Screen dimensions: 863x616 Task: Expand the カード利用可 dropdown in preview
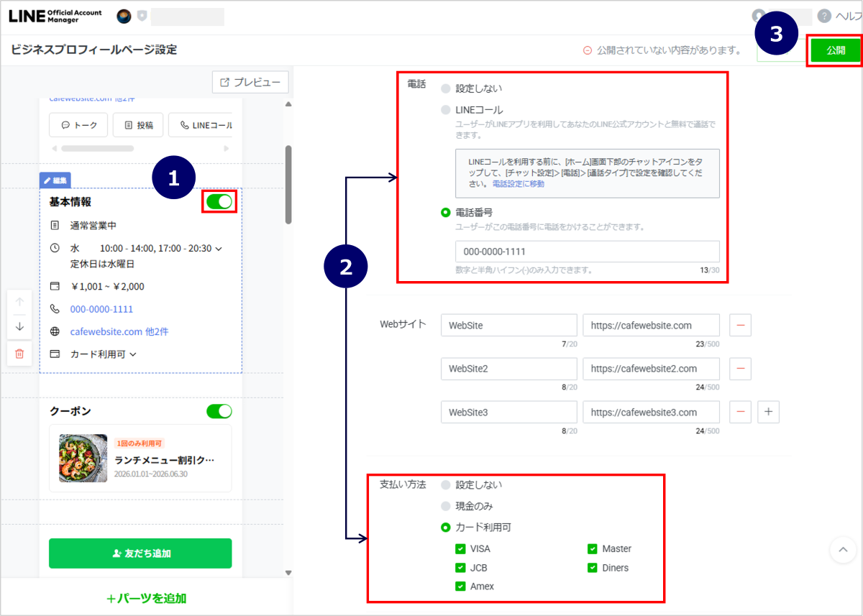(x=133, y=354)
